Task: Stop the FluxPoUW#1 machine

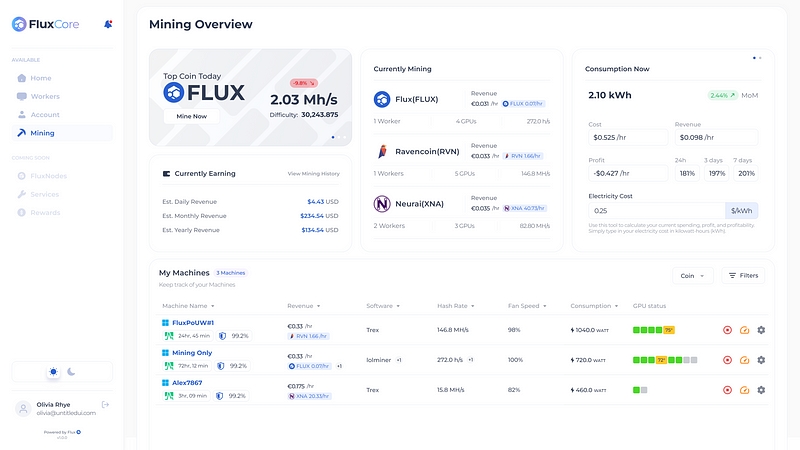Action: tap(728, 330)
